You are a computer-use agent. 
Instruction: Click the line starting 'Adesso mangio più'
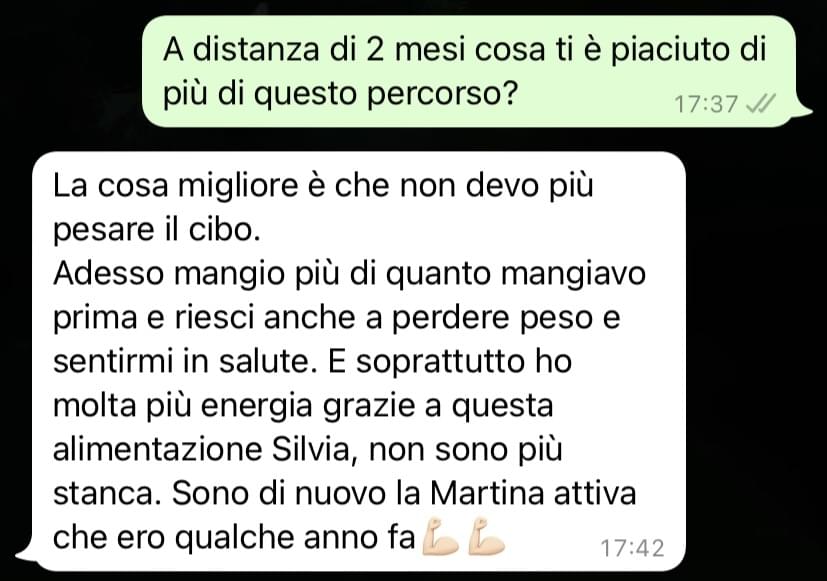coord(350,274)
